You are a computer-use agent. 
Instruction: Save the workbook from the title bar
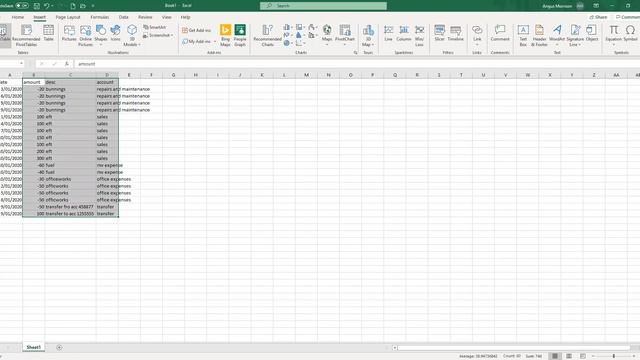coord(37,6)
